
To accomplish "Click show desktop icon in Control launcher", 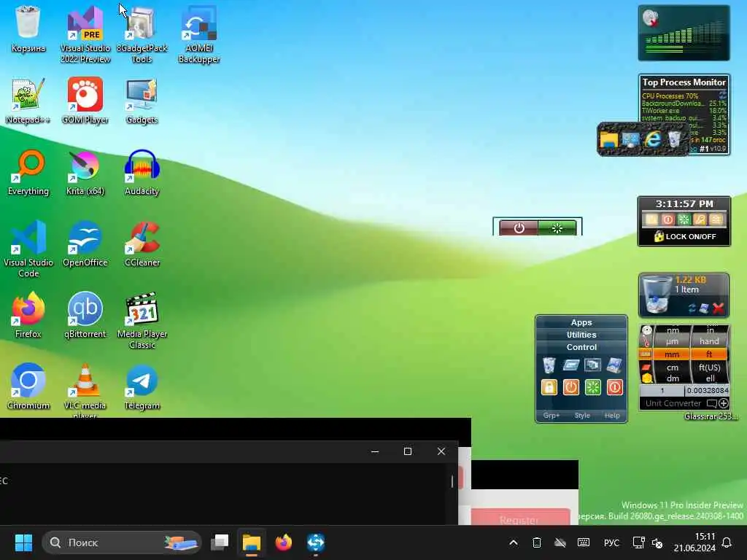I will [614, 365].
